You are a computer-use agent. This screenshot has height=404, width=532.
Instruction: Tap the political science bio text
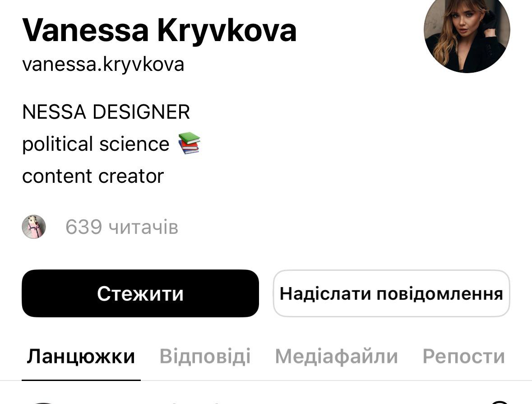click(96, 144)
